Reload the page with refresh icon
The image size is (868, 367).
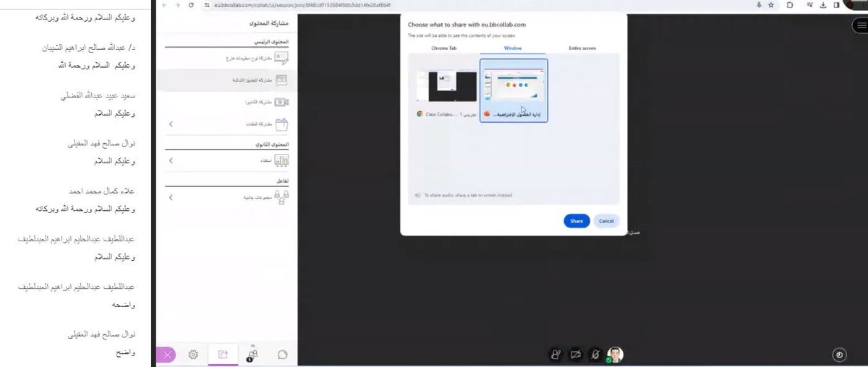click(191, 5)
